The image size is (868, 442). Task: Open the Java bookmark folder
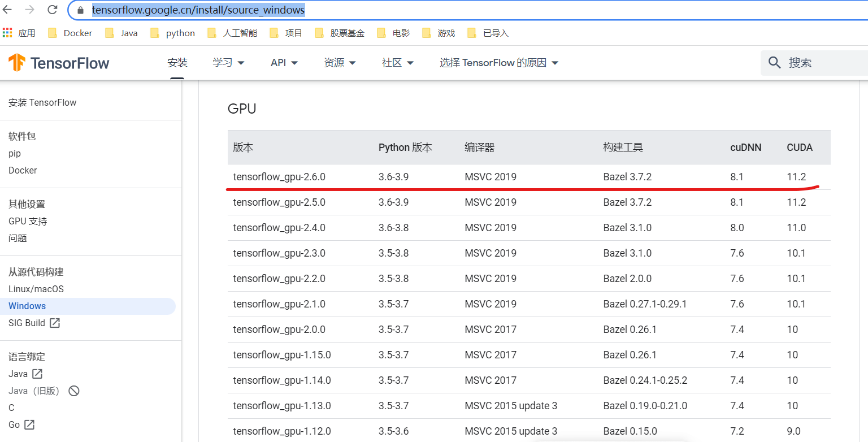tap(121, 33)
